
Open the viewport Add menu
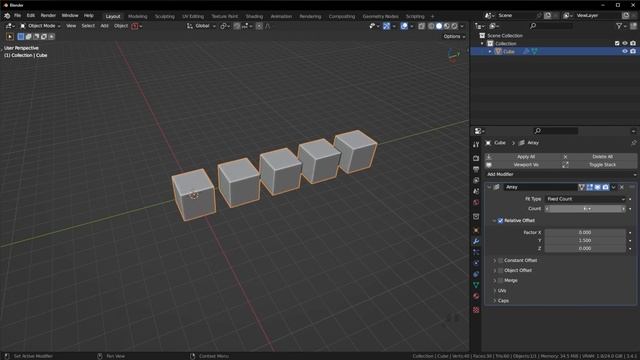coord(104,26)
